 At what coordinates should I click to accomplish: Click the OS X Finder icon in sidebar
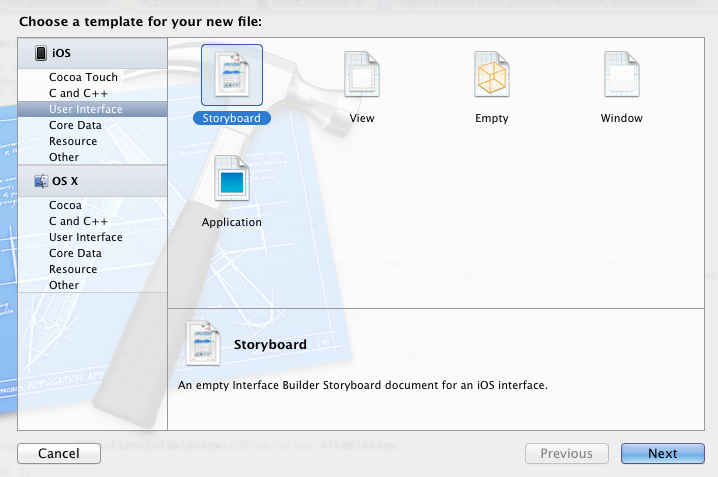pyautogui.click(x=41, y=181)
